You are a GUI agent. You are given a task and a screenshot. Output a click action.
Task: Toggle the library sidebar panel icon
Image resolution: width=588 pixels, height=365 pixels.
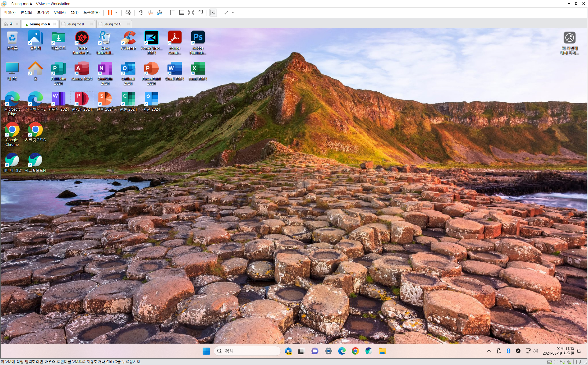tap(172, 13)
